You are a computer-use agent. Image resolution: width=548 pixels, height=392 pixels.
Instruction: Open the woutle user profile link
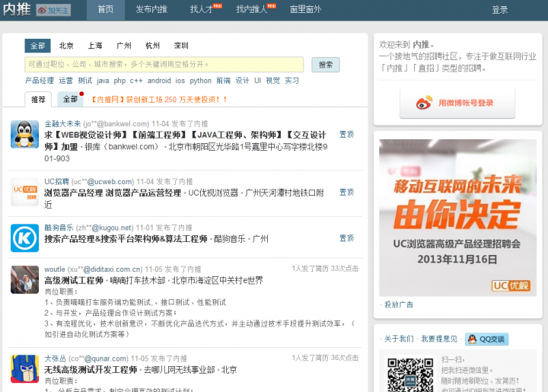pos(55,269)
